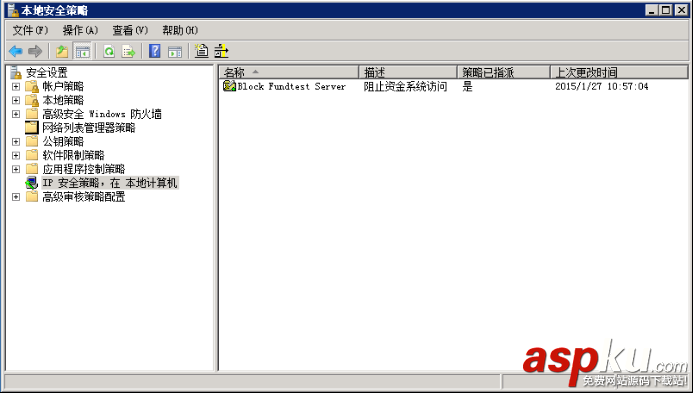Click the title bar application icon
This screenshot has width=693, height=393.
point(13,10)
